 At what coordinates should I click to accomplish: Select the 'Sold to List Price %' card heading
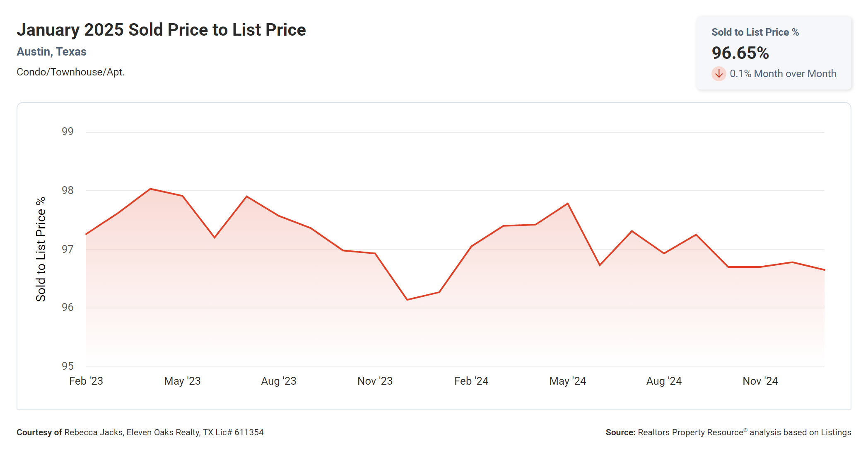point(755,32)
